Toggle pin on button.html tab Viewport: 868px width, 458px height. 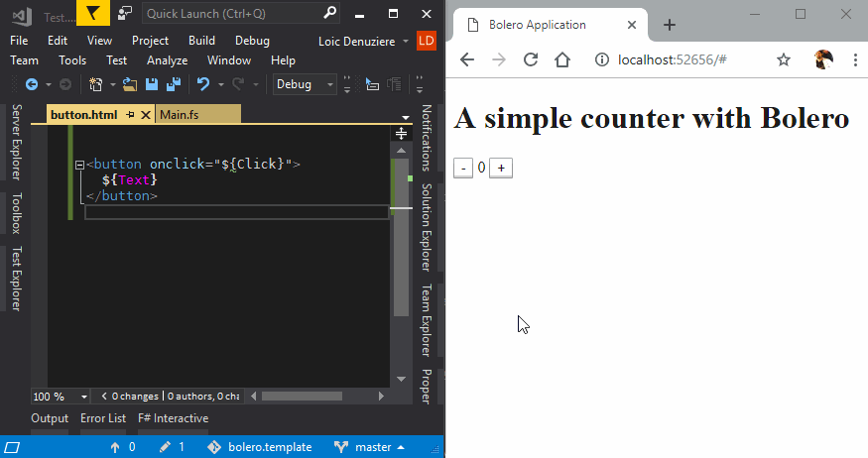point(130,115)
